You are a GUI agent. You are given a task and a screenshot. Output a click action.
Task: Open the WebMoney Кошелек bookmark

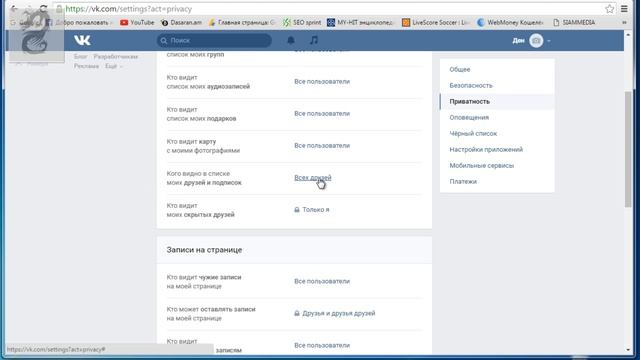pos(510,22)
